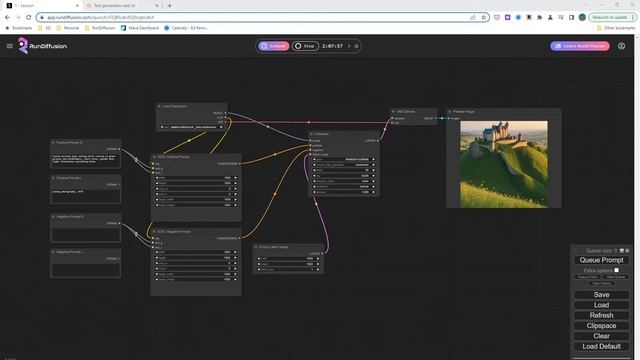Increase batch_size in Empty Latent Image node
This screenshot has width=640, height=360.
click(x=318, y=269)
